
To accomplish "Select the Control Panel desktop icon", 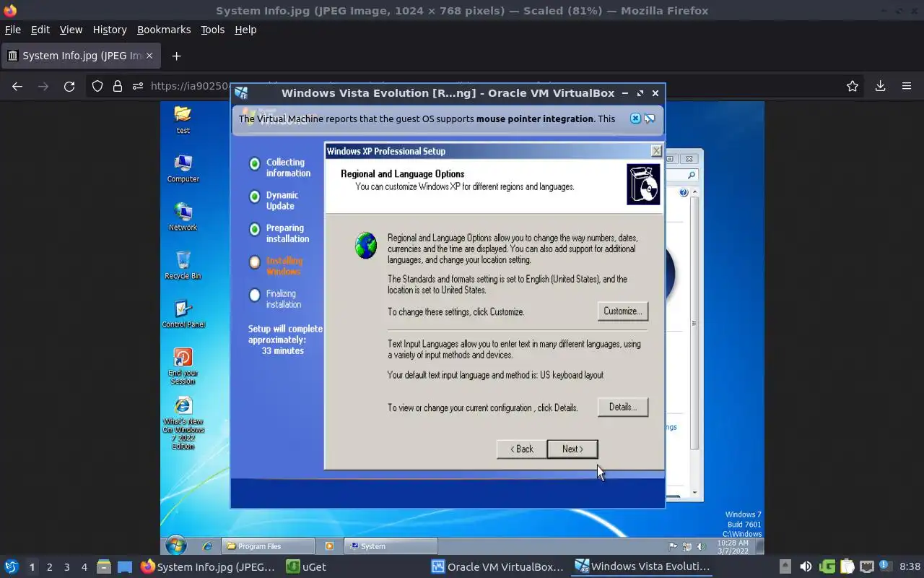I will tap(183, 314).
